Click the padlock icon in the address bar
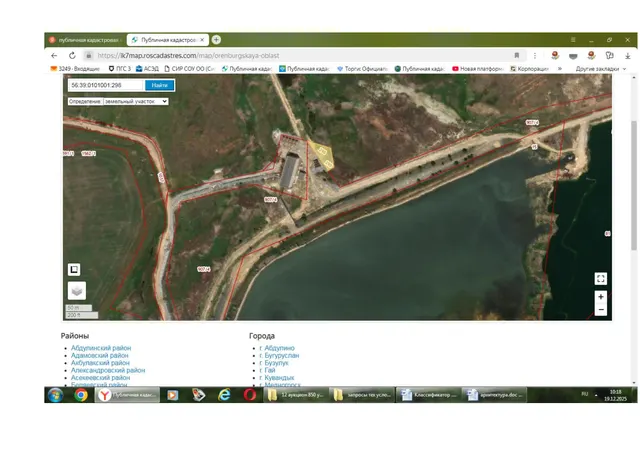This screenshot has height=453, width=640. tap(89, 56)
